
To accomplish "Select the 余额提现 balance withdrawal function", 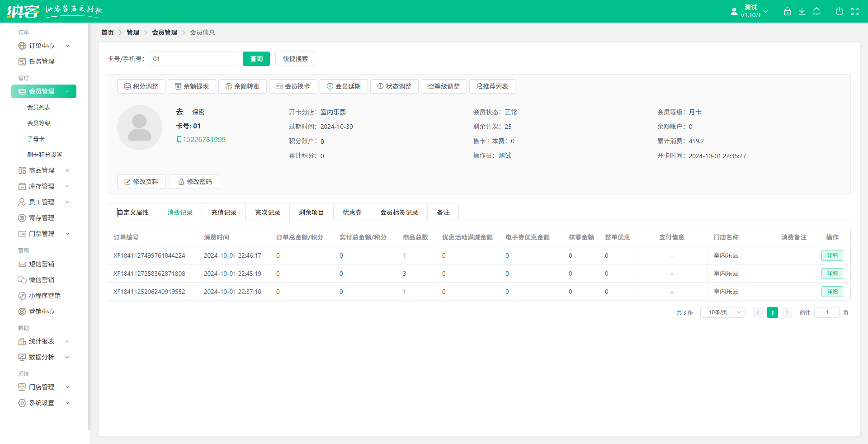I will pyautogui.click(x=192, y=86).
